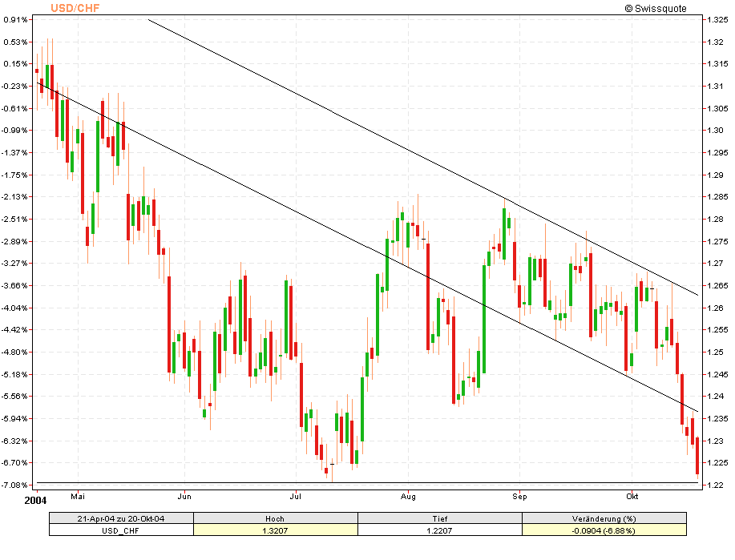Click the 1.22 price axis label
The width and height of the screenshot is (735, 560).
pos(715,485)
